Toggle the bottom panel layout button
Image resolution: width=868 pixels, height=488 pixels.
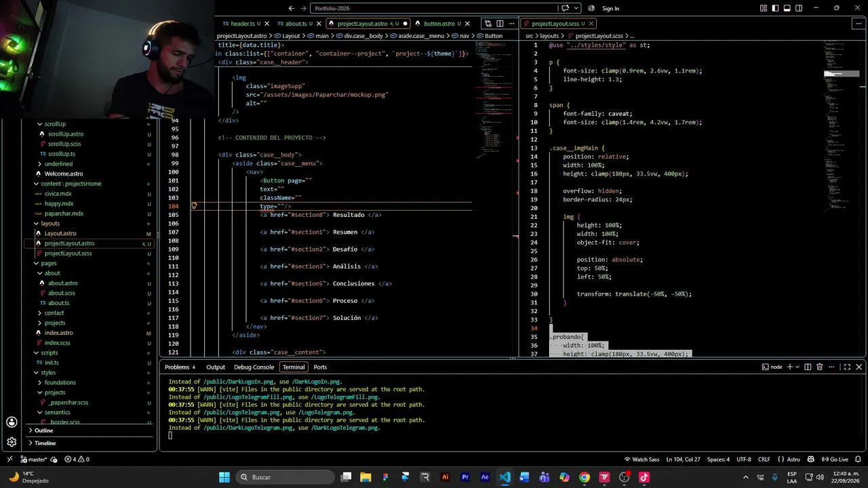tap(787, 8)
